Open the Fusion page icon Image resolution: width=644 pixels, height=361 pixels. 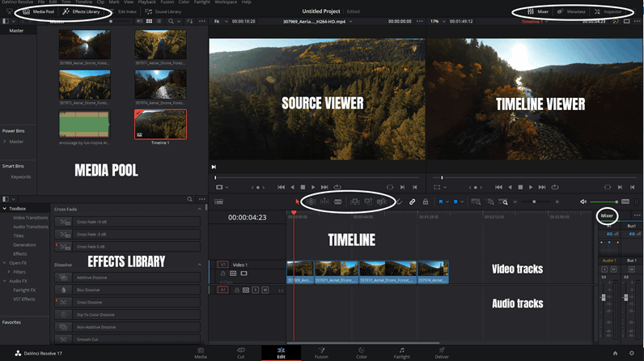[x=320, y=350]
